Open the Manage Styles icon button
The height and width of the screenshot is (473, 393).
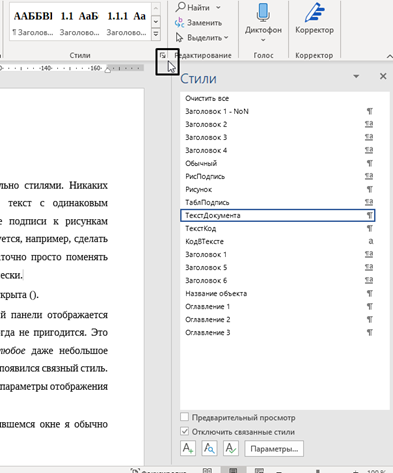(x=231, y=448)
